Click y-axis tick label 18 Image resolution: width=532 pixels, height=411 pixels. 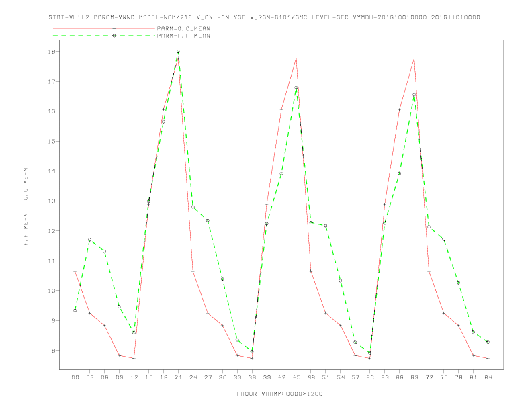[x=52, y=52]
